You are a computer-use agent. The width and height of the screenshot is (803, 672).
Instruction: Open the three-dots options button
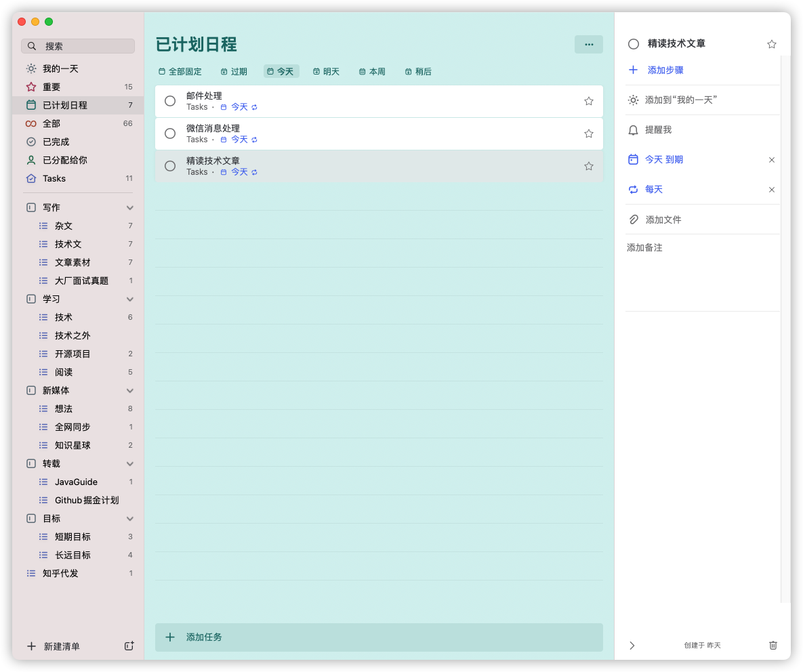pyautogui.click(x=588, y=45)
